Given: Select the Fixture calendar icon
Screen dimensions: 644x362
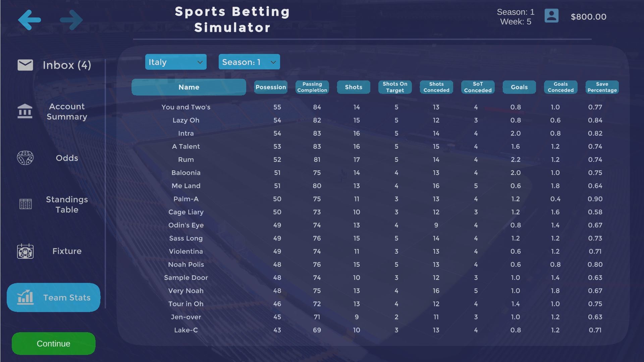Looking at the screenshot, I should point(25,251).
